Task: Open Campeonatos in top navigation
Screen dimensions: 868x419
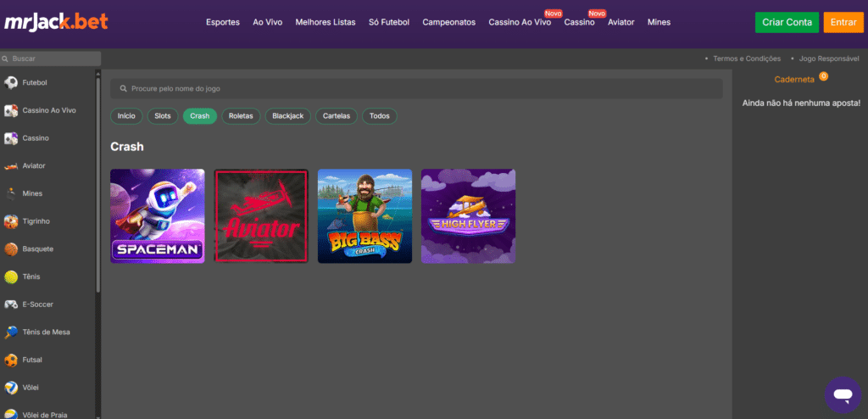Action: click(x=449, y=22)
